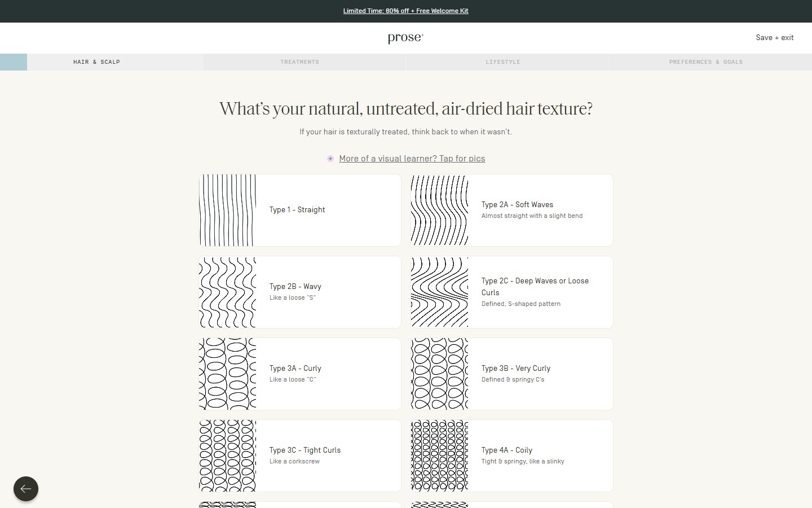The width and height of the screenshot is (812, 508).
Task: Select Type 3B - Very Curly label
Action: pyautogui.click(x=516, y=368)
